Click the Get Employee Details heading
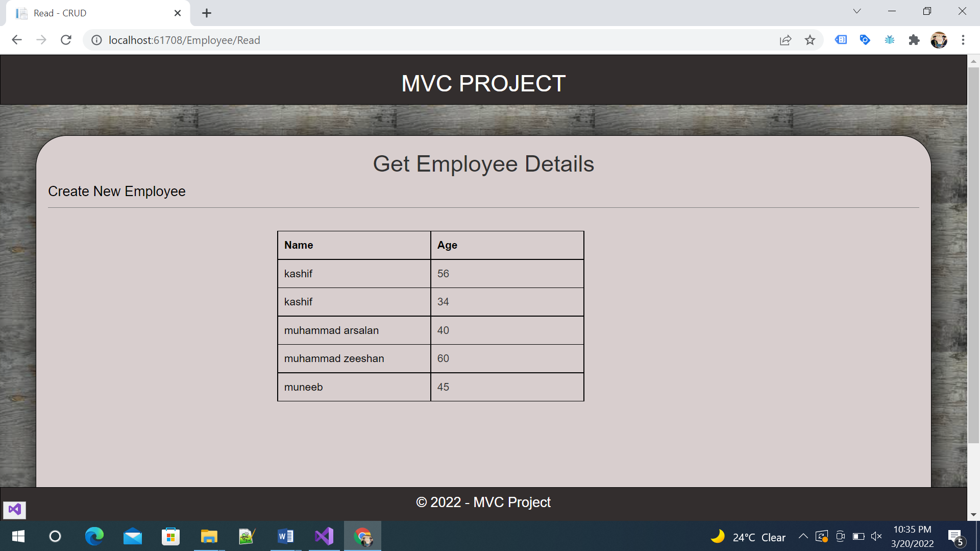This screenshot has width=980, height=551. pos(483,164)
